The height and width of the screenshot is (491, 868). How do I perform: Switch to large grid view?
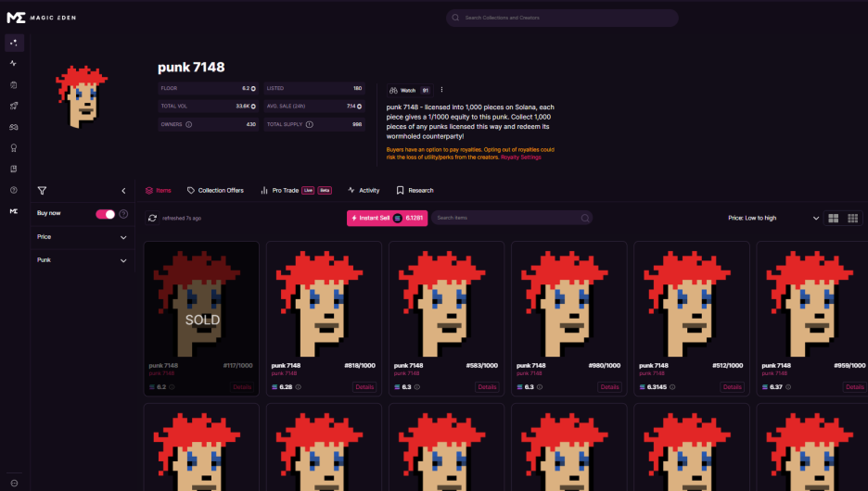(x=833, y=219)
